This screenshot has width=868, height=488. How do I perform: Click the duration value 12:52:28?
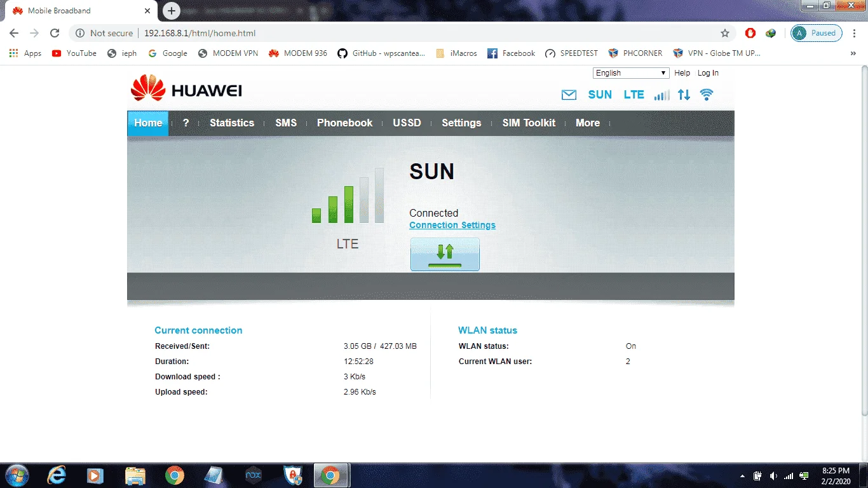tap(358, 362)
